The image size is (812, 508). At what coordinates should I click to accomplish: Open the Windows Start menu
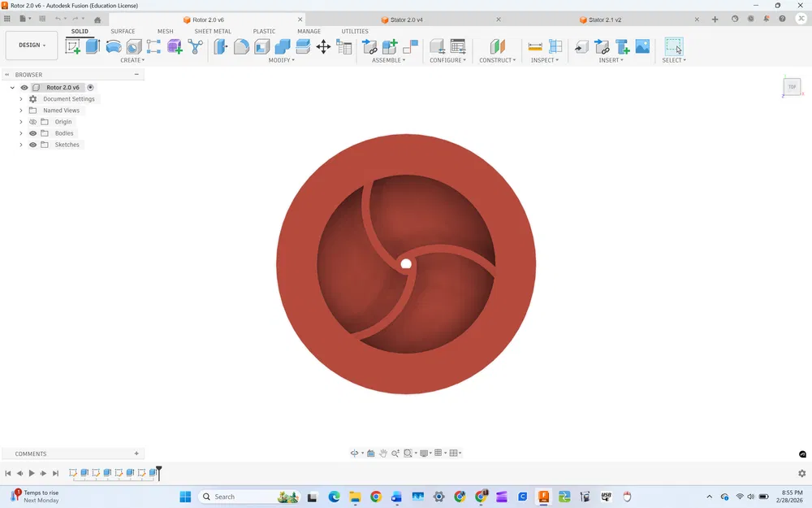185,497
